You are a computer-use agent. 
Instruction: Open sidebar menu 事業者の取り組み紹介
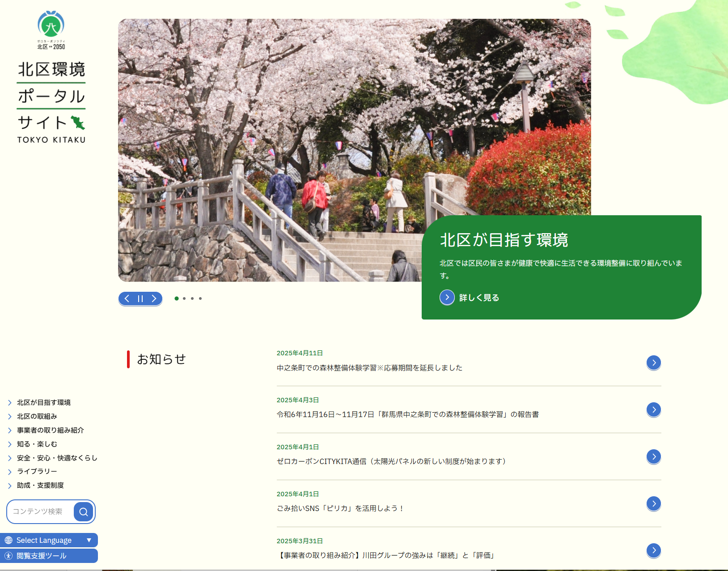point(51,430)
